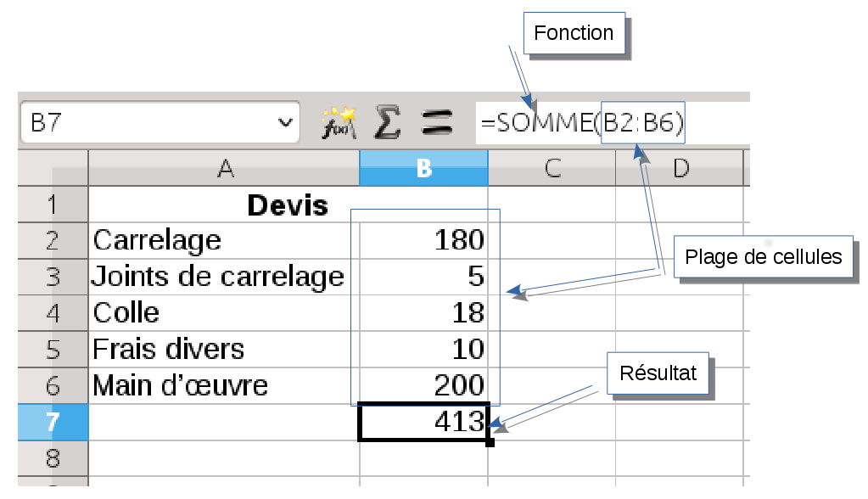This screenshot has width=868, height=499.
Task: Select row 1 header
Action: coord(53,205)
